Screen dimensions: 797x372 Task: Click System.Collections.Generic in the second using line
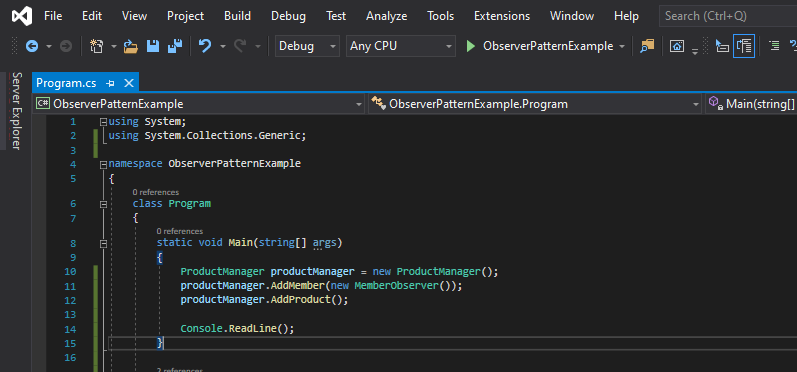(224, 136)
